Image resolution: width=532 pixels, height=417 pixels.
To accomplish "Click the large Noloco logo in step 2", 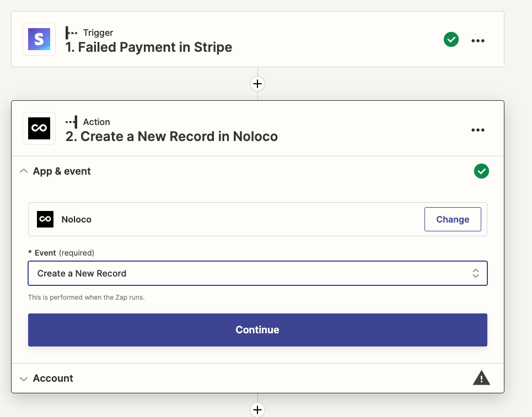I will coord(39,128).
